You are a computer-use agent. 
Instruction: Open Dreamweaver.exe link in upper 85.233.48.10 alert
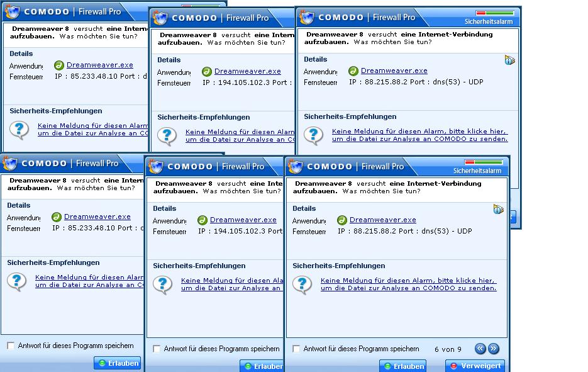100,65
